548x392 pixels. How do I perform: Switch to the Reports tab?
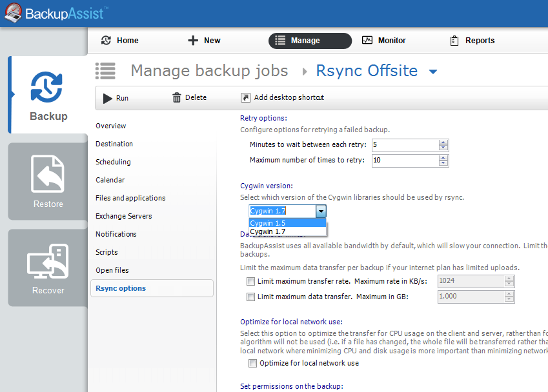472,41
